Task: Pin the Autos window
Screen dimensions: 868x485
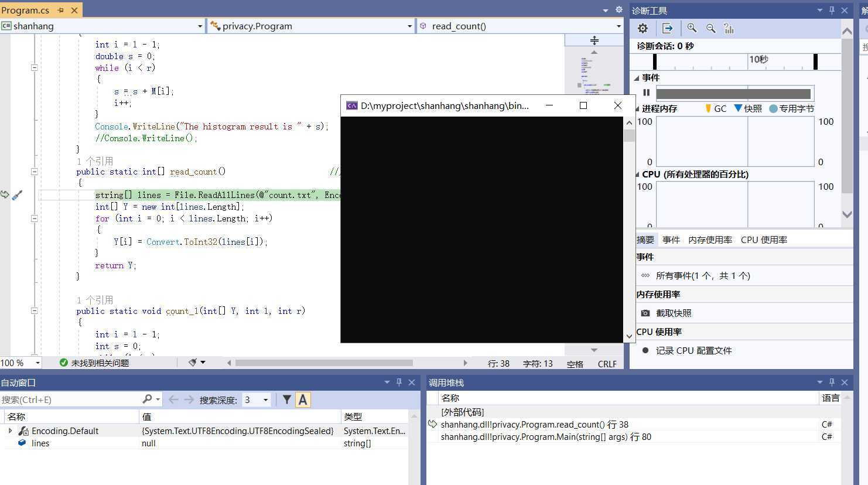Action: click(x=399, y=382)
